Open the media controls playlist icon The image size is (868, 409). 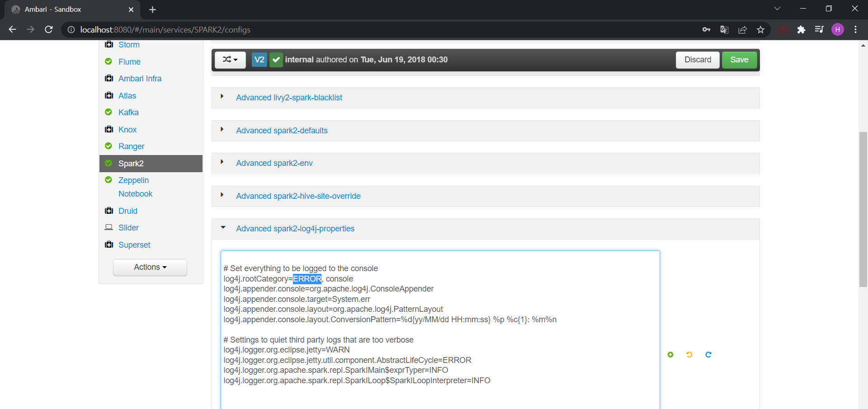coord(819,30)
